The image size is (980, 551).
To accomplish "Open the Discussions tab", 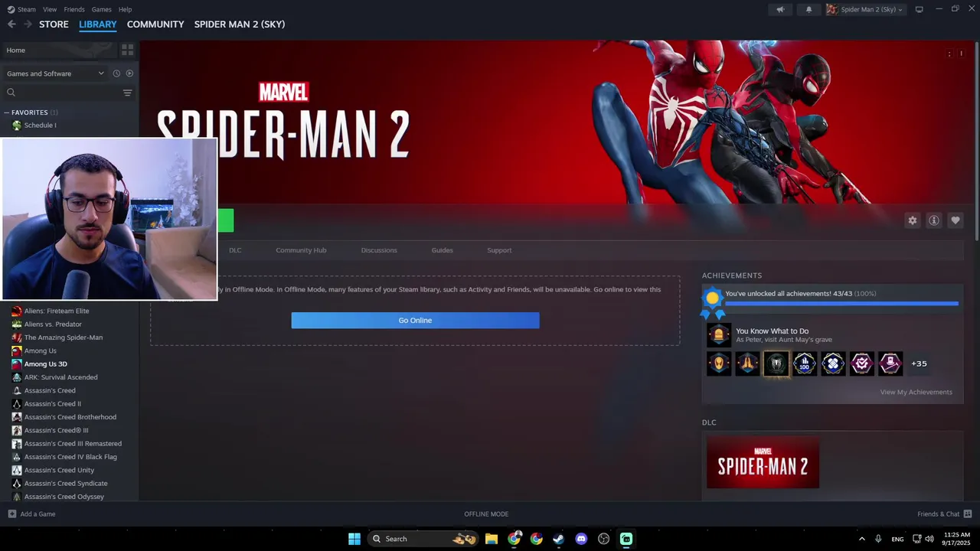I will [x=379, y=250].
